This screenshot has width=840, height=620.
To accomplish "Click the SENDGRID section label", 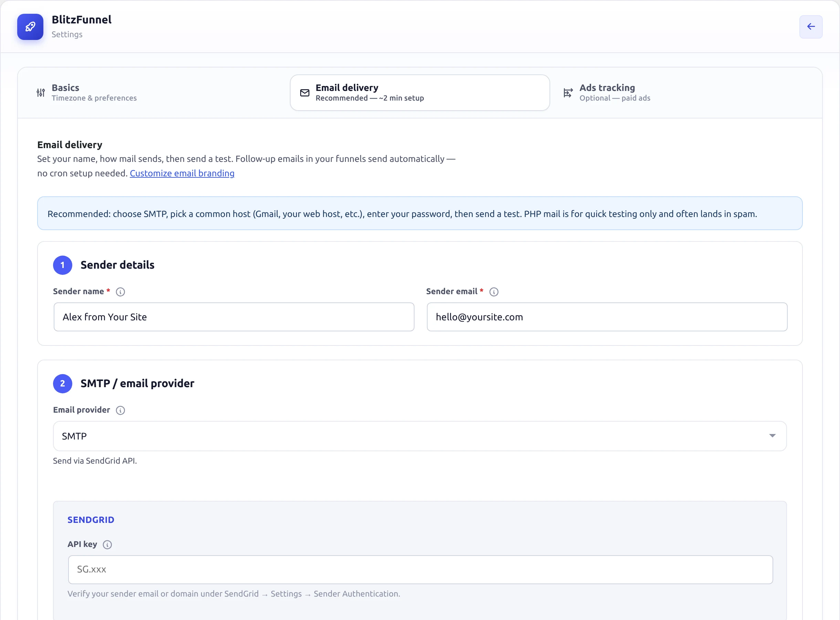I will click(91, 520).
